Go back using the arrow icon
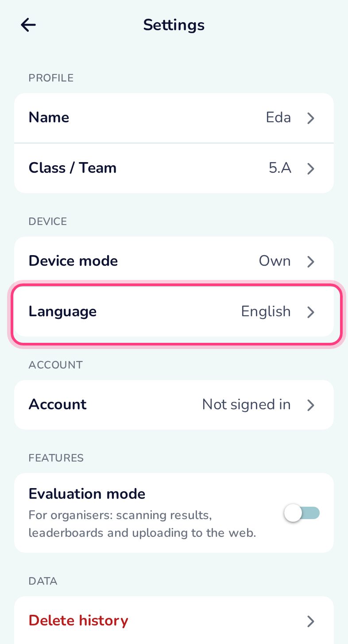The height and width of the screenshot is (644, 348). pyautogui.click(x=28, y=25)
